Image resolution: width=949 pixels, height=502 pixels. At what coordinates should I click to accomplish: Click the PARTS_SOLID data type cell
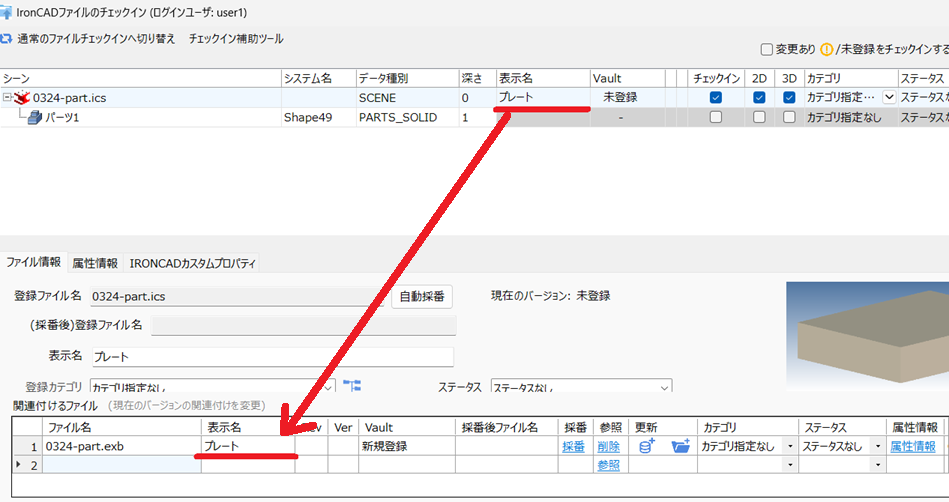tap(407, 117)
